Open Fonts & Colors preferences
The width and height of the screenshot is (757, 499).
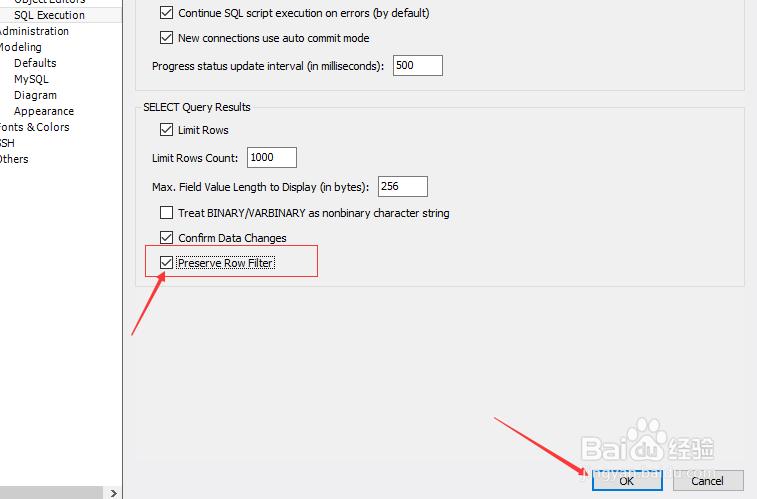[35, 127]
